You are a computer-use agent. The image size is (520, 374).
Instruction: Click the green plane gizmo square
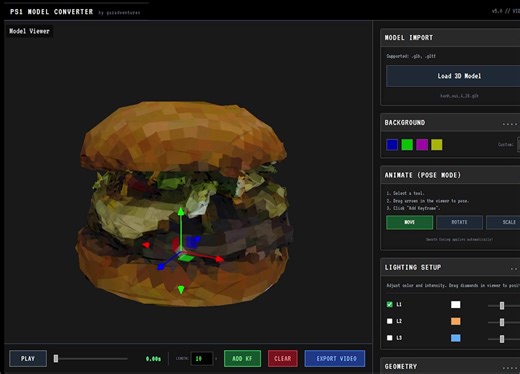(186, 258)
